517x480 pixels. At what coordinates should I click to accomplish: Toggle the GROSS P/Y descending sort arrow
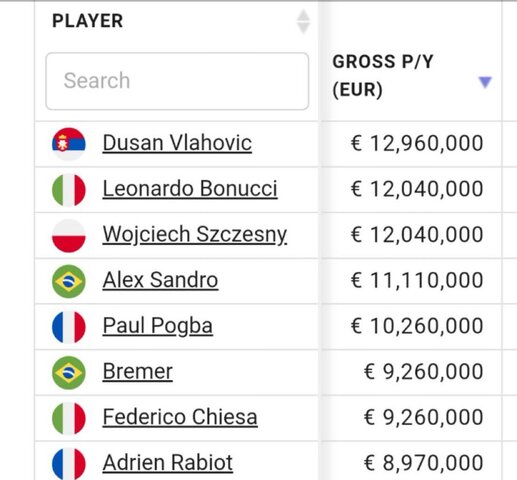tap(485, 82)
